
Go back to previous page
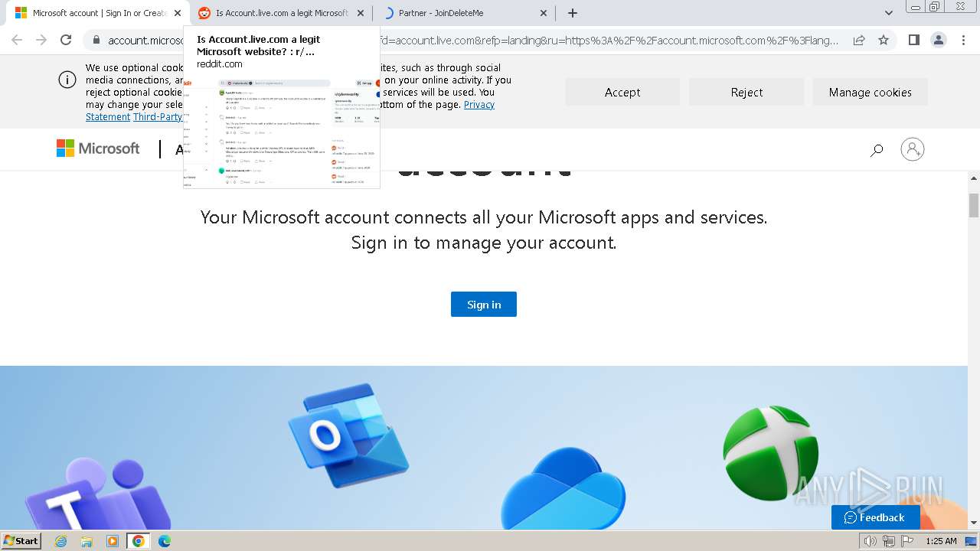[17, 40]
